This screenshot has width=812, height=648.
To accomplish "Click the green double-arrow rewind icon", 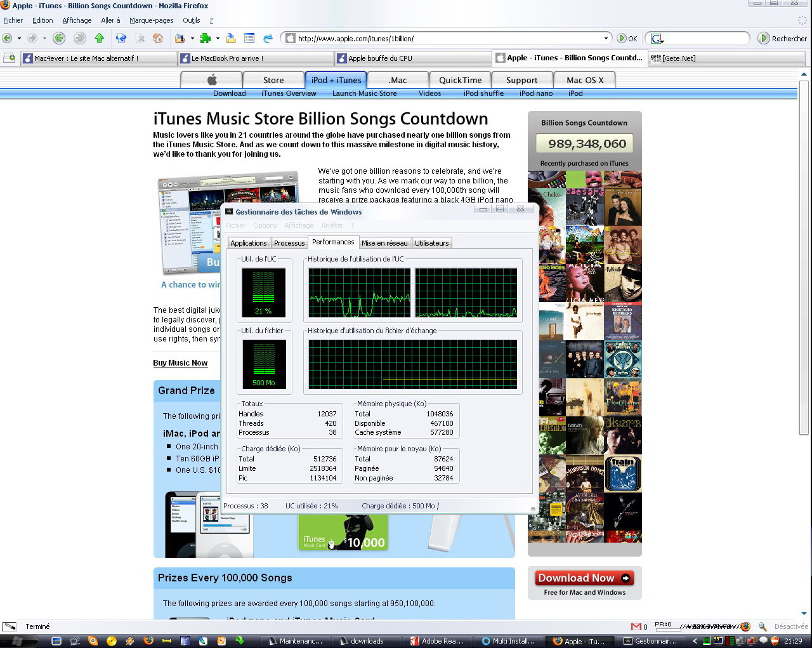I will [59, 38].
